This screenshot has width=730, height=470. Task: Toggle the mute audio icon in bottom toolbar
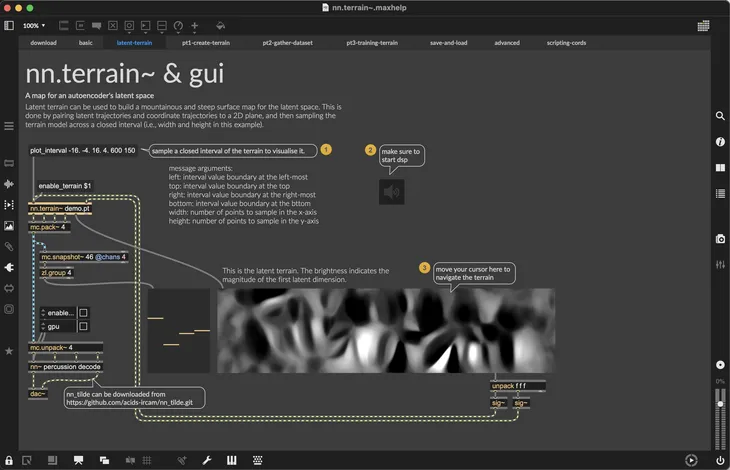tap(130, 461)
